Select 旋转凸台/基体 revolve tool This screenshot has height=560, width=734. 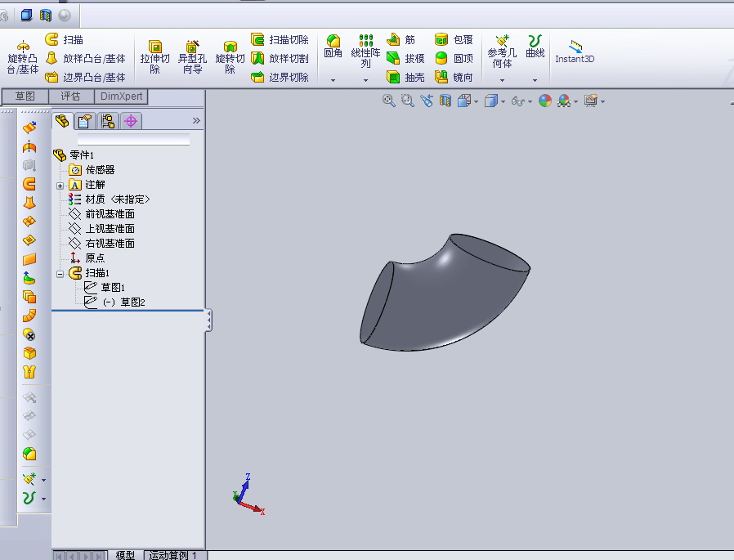[x=22, y=59]
